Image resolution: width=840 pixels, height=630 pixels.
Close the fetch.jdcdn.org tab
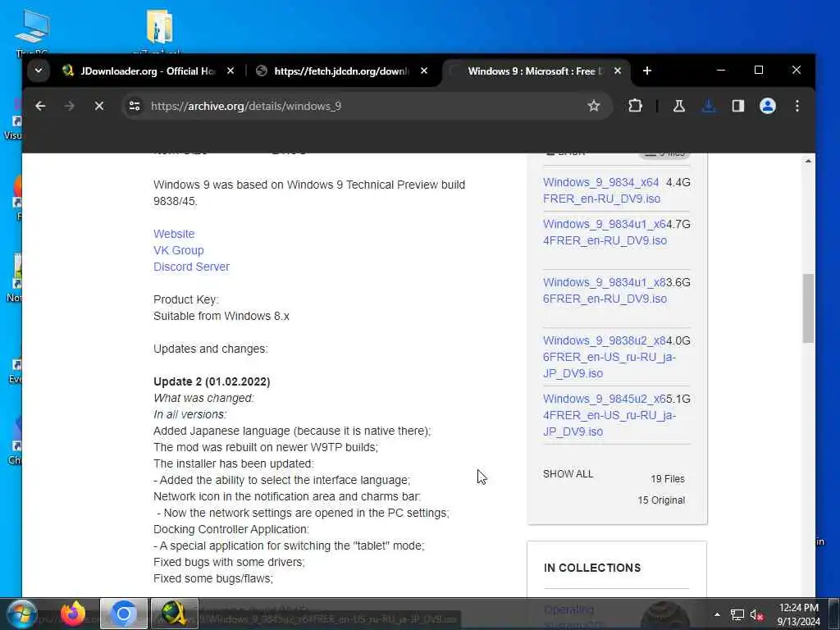[x=424, y=71]
